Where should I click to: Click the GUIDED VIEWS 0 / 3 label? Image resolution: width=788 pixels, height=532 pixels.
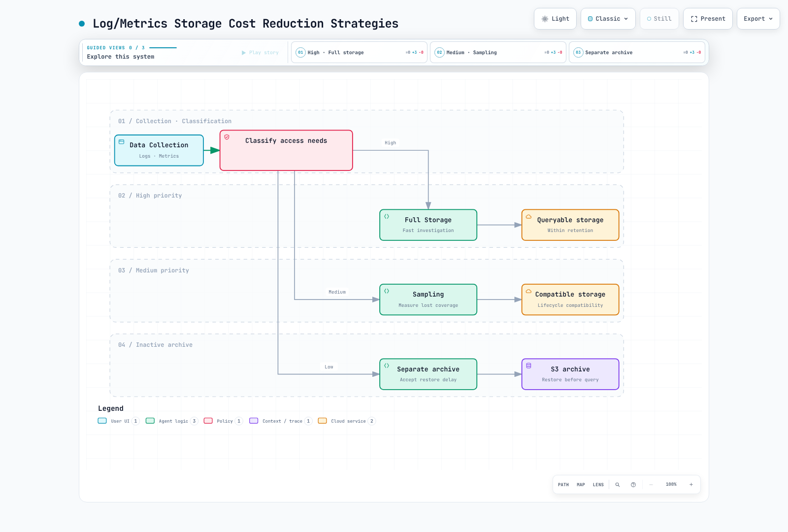116,48
